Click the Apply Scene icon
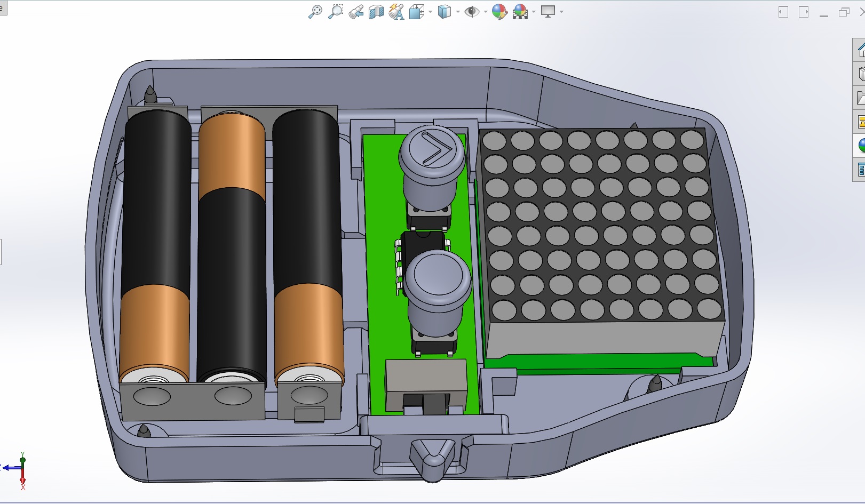Image resolution: width=865 pixels, height=504 pixels. click(x=520, y=12)
